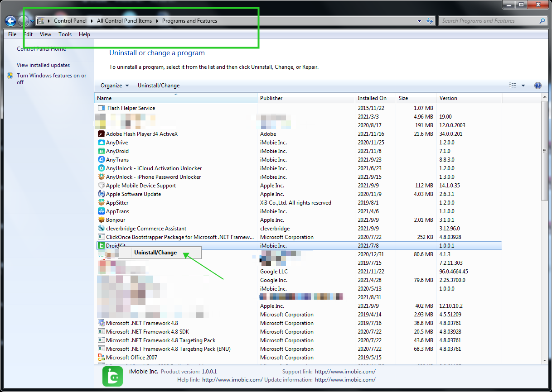The width and height of the screenshot is (552, 392).
Task: Click AnyUnlock iPhone Password Unlocker icon
Action: tap(102, 177)
